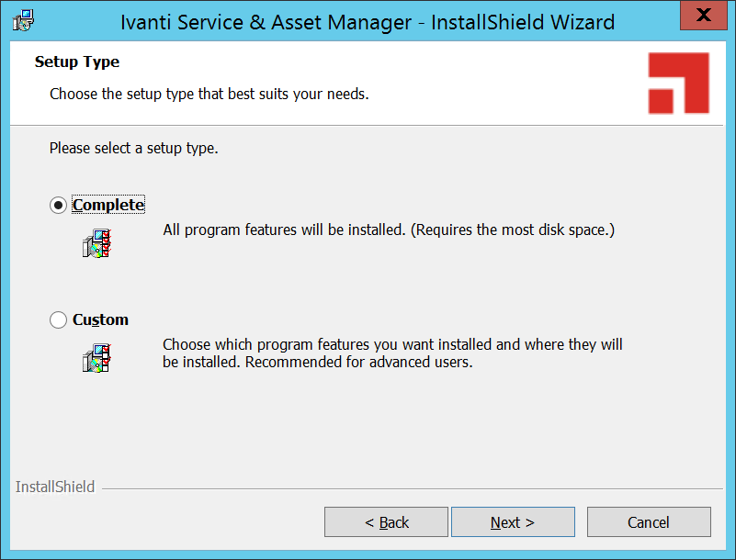The image size is (736, 560).
Task: Click "Choose the setup type" subtitle text
Action: tap(209, 94)
